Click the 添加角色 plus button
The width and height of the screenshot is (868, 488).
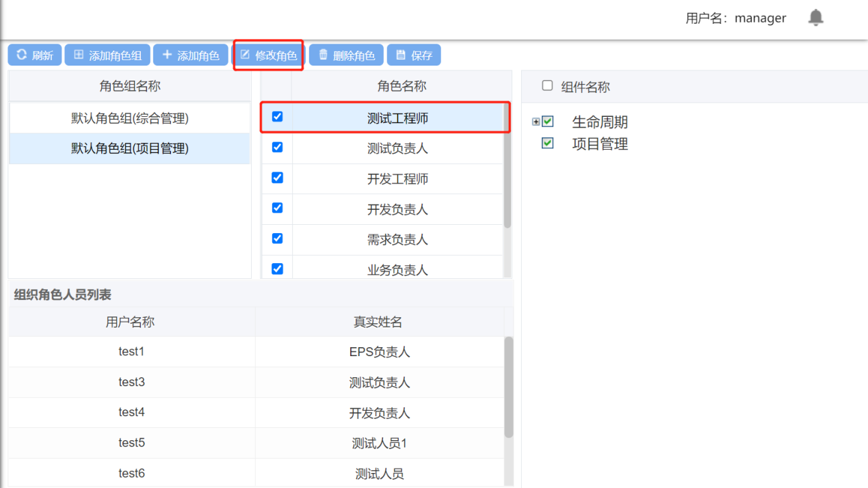tap(190, 55)
